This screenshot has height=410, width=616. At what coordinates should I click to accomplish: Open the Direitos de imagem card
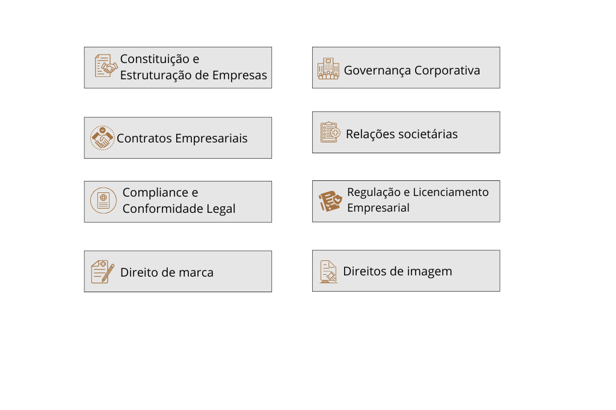point(406,271)
